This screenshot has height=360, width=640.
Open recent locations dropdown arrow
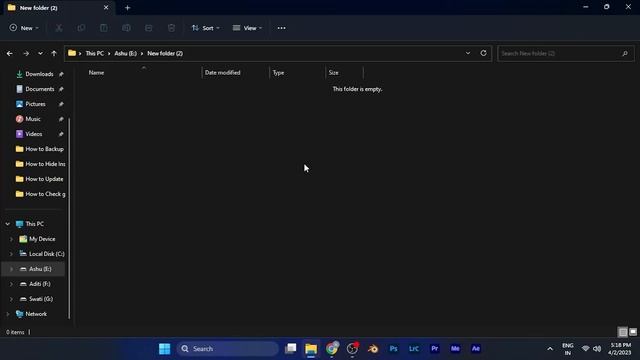40,53
